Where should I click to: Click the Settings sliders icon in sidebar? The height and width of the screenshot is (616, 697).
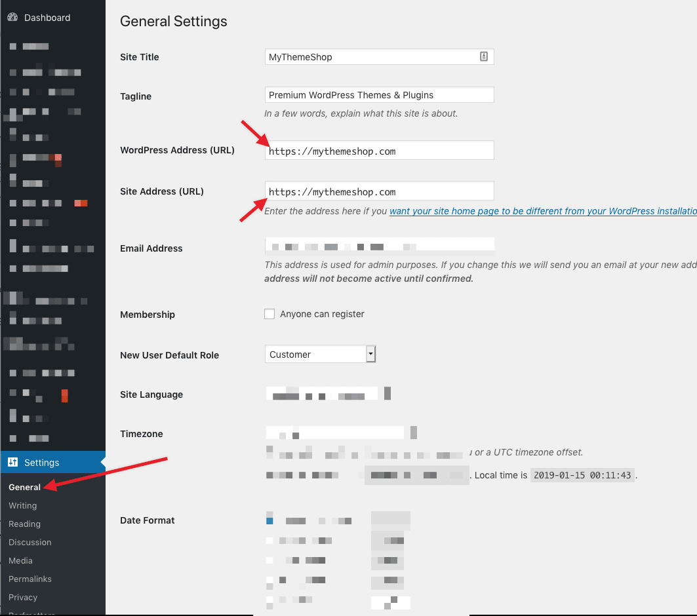pyautogui.click(x=12, y=463)
